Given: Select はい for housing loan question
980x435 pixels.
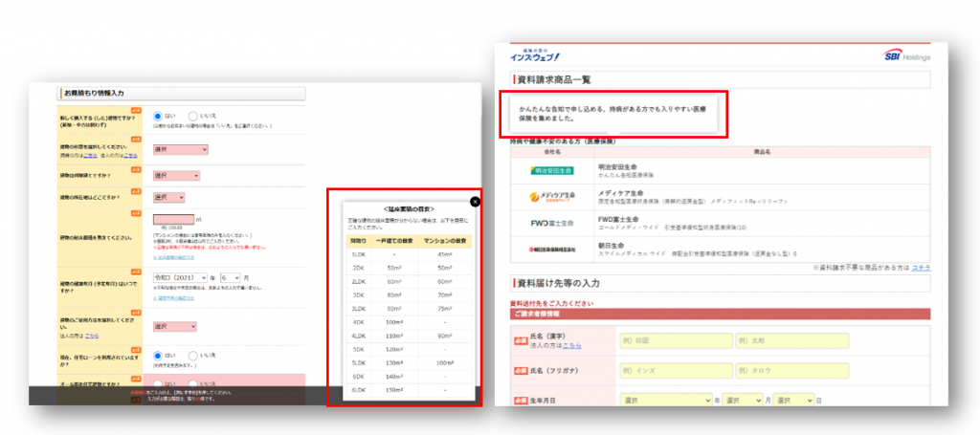Looking at the screenshot, I should click(158, 355).
